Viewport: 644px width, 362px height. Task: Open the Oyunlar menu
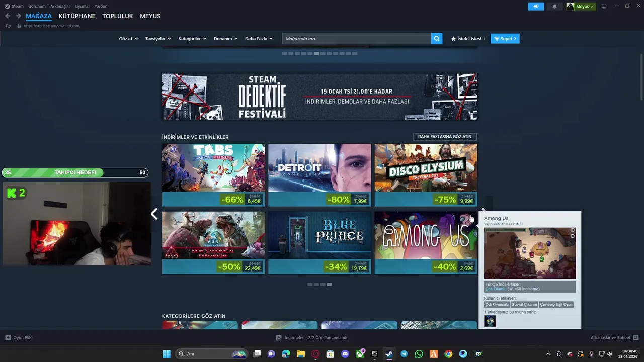(82, 6)
